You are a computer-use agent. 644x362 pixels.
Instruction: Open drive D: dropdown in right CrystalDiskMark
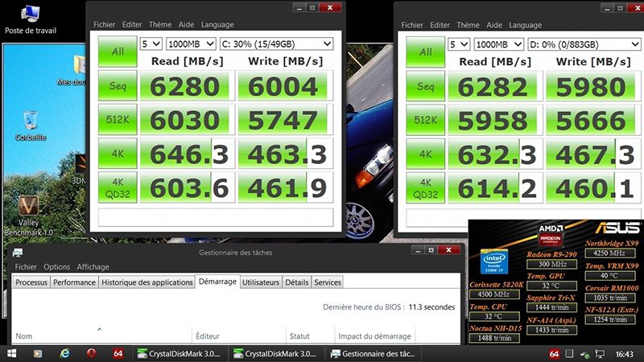point(584,44)
